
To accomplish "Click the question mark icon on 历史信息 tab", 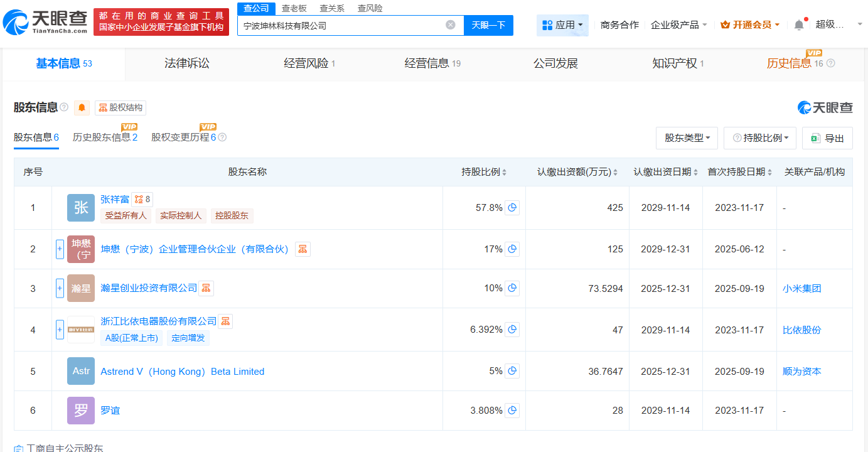I will tap(830, 64).
